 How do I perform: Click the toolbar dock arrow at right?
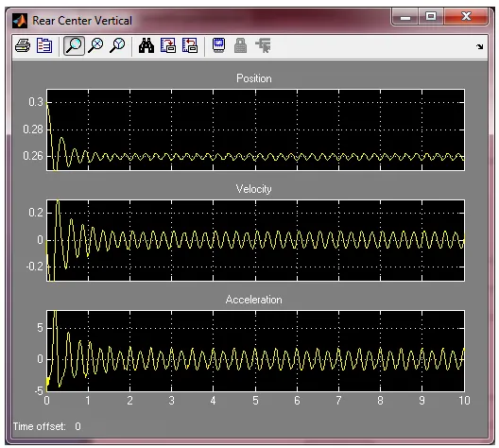point(479,46)
